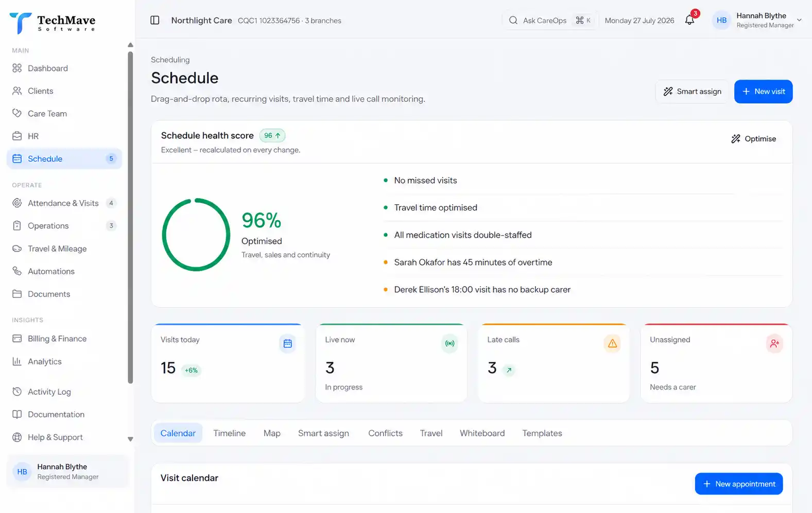Open the Conflicts tab

point(385,433)
